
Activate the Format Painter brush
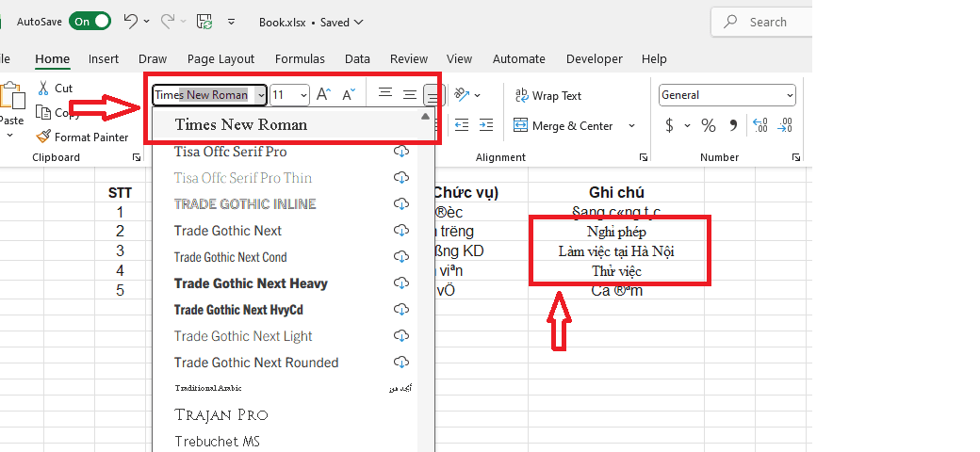click(82, 137)
